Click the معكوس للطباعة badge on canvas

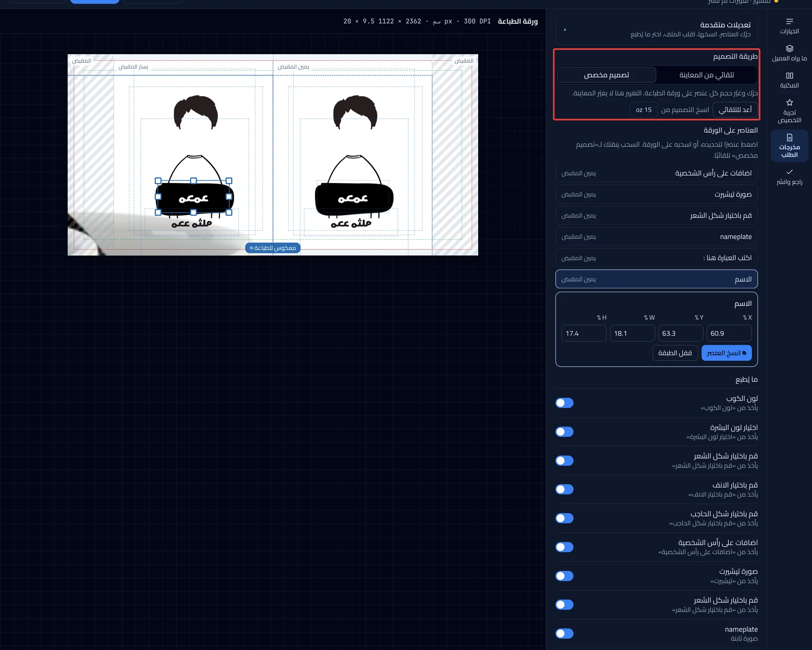[x=273, y=248]
